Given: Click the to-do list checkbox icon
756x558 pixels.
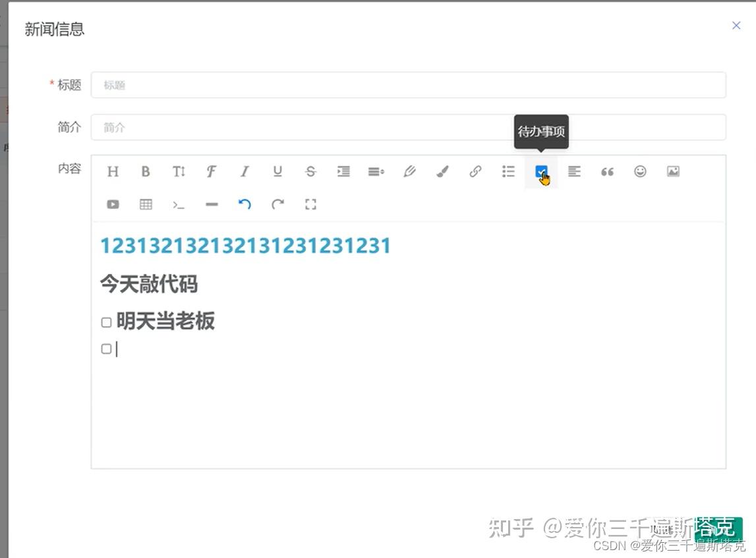Looking at the screenshot, I should (541, 171).
